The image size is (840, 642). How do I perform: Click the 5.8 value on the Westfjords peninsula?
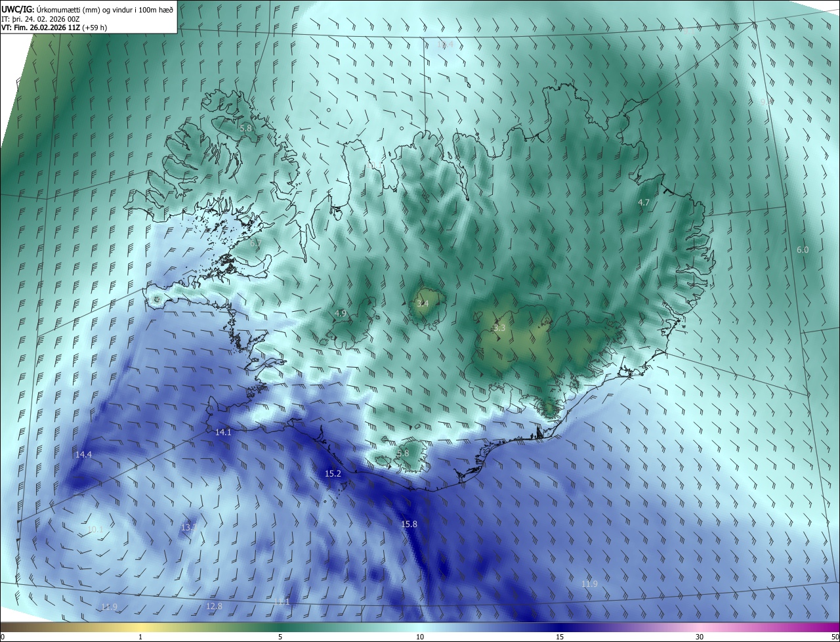(x=245, y=129)
